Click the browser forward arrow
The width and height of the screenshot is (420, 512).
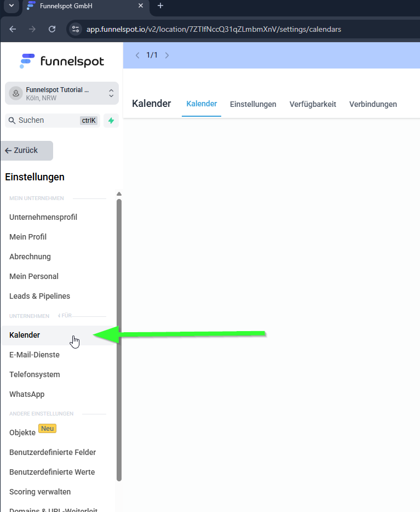click(x=32, y=29)
